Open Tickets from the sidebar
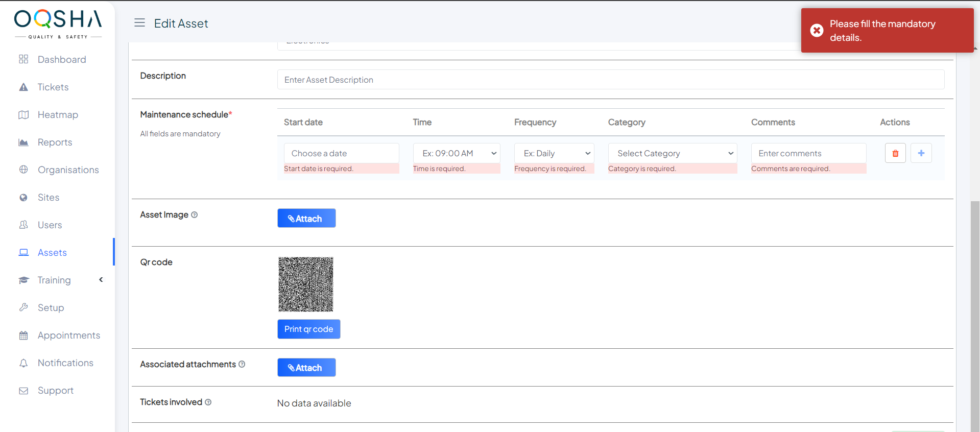980x432 pixels. pos(53,87)
